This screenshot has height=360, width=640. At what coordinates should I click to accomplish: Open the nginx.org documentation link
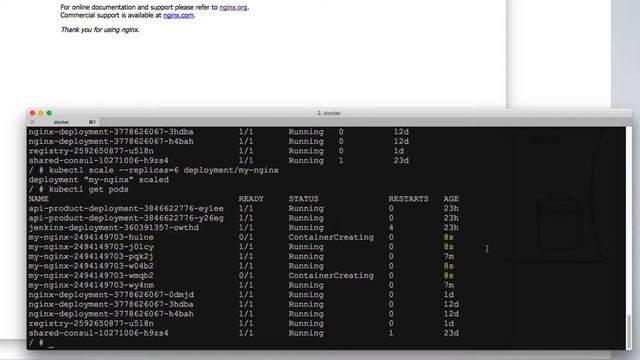[233, 7]
